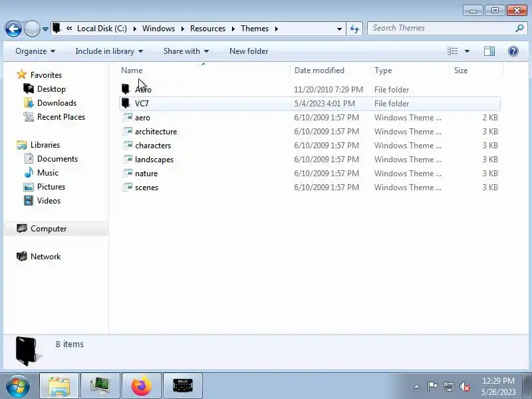This screenshot has height=399, width=532.
Task: Select Network in navigation pane
Action: 45,257
